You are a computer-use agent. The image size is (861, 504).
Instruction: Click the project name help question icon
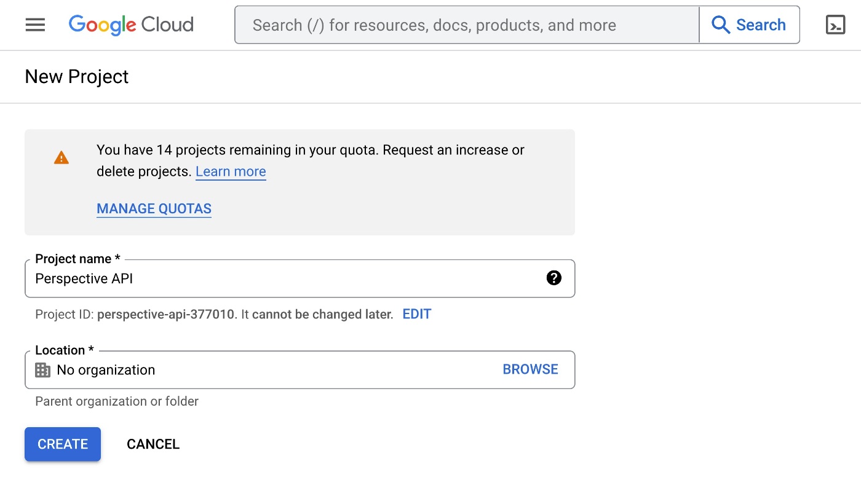[553, 278]
